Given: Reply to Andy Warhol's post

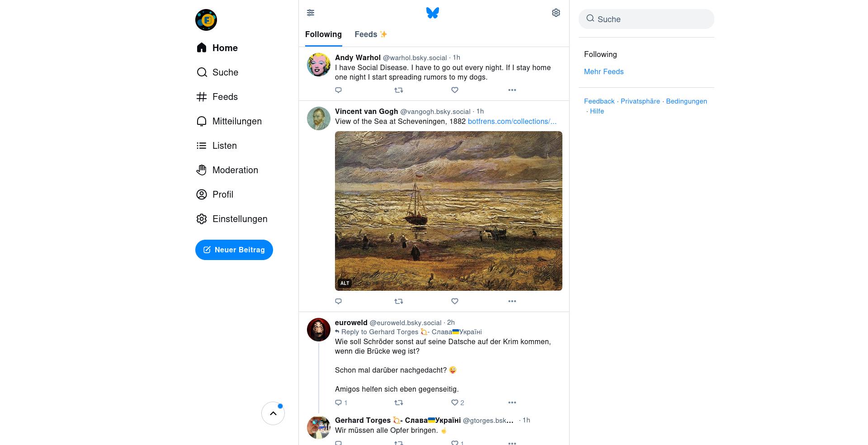Looking at the screenshot, I should (338, 90).
